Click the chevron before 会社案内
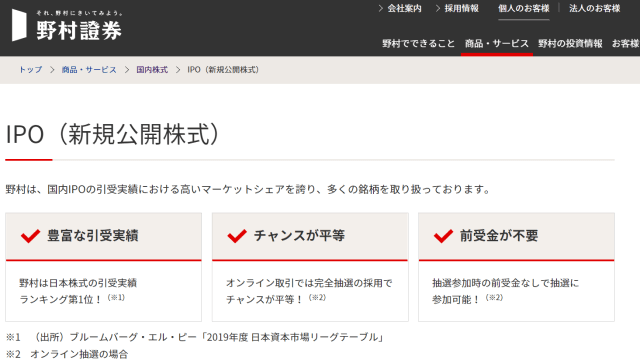The width and height of the screenshot is (640, 360). point(380,8)
